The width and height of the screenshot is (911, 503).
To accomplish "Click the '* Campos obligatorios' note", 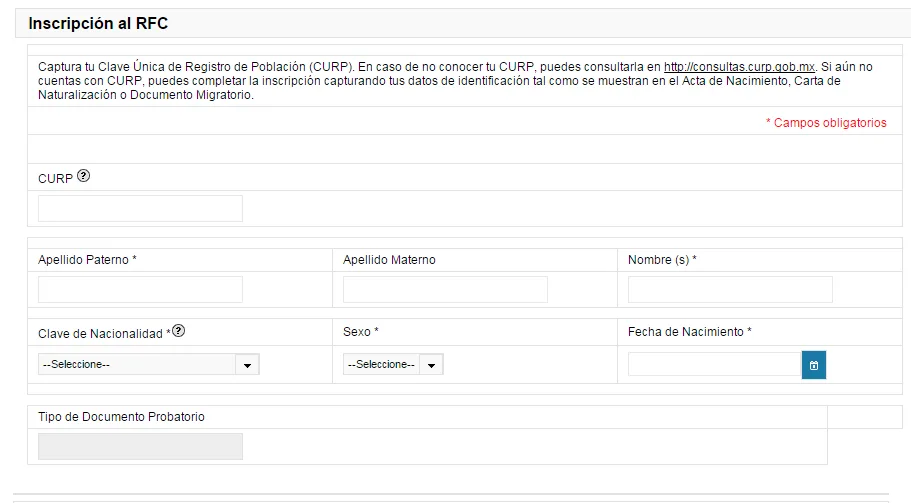I will tap(826, 123).
